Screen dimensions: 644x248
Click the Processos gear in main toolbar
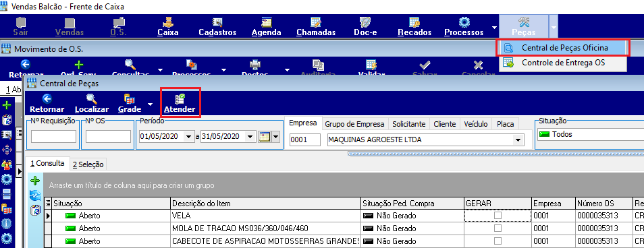pos(464,22)
